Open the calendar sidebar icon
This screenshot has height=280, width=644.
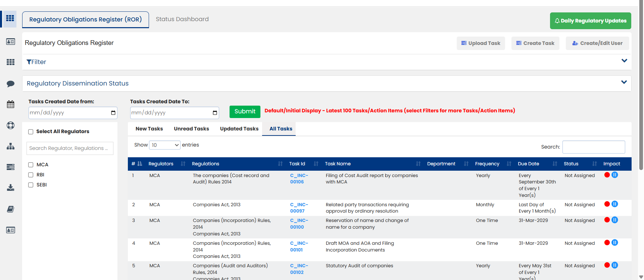[x=10, y=104]
